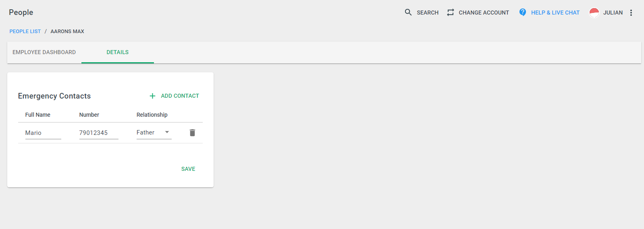Go back to People List breadcrumb

point(25,31)
